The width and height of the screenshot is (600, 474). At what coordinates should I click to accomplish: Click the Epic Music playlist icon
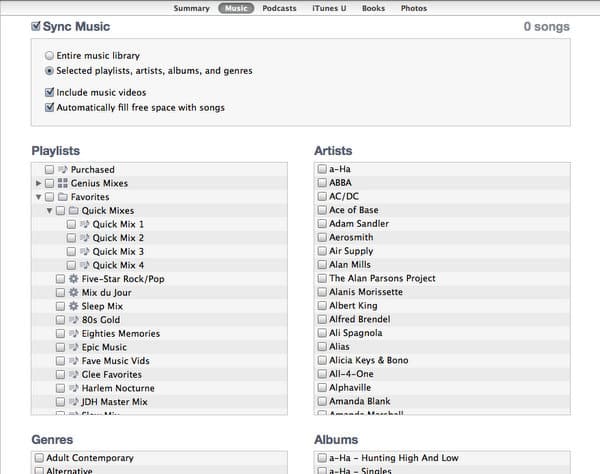point(73,347)
